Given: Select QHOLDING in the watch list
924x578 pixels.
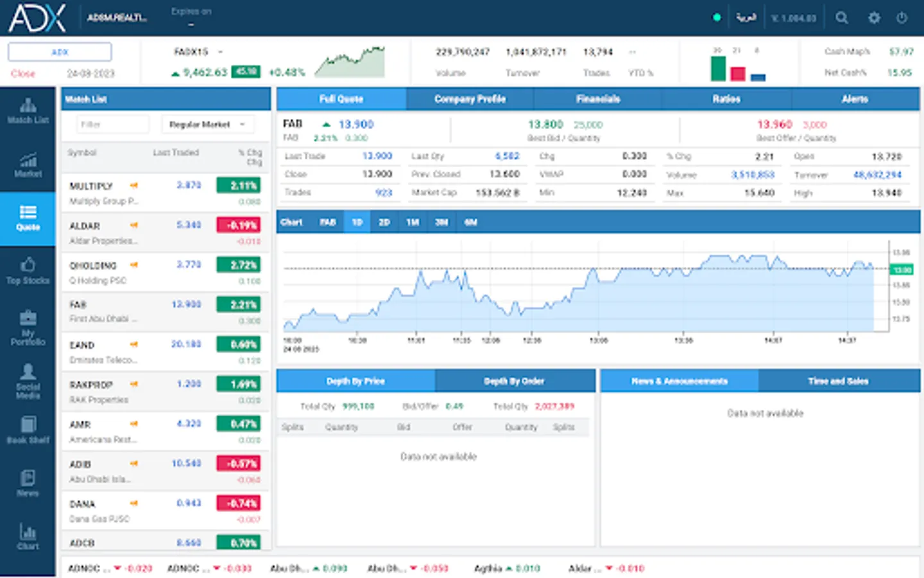Looking at the screenshot, I should tap(166, 272).
